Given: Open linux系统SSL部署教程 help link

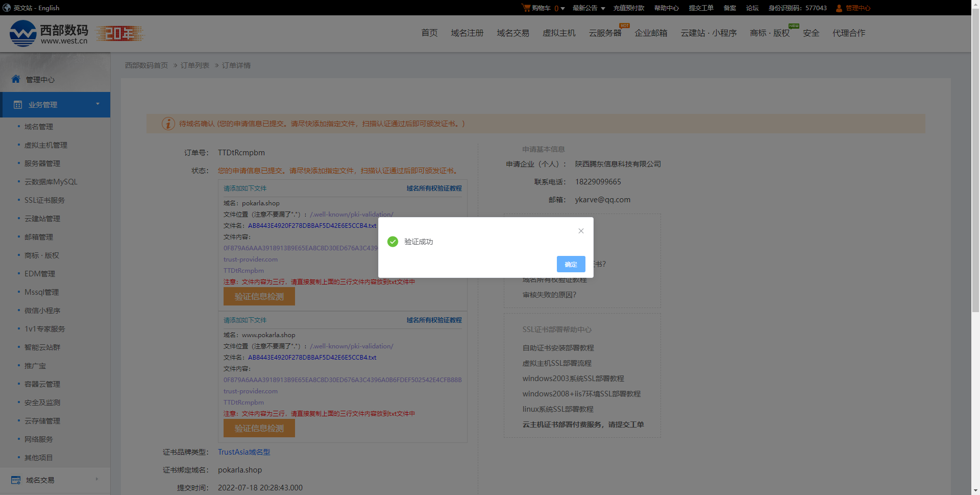Looking at the screenshot, I should pyautogui.click(x=558, y=409).
